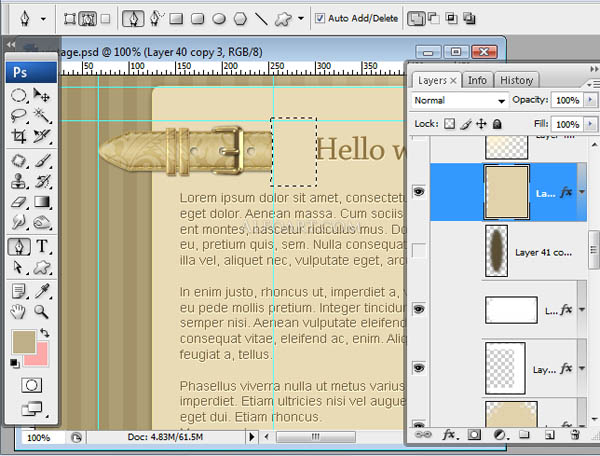Select the Notes tool
Viewport: 600px width, 456px height.
pyautogui.click(x=18, y=292)
